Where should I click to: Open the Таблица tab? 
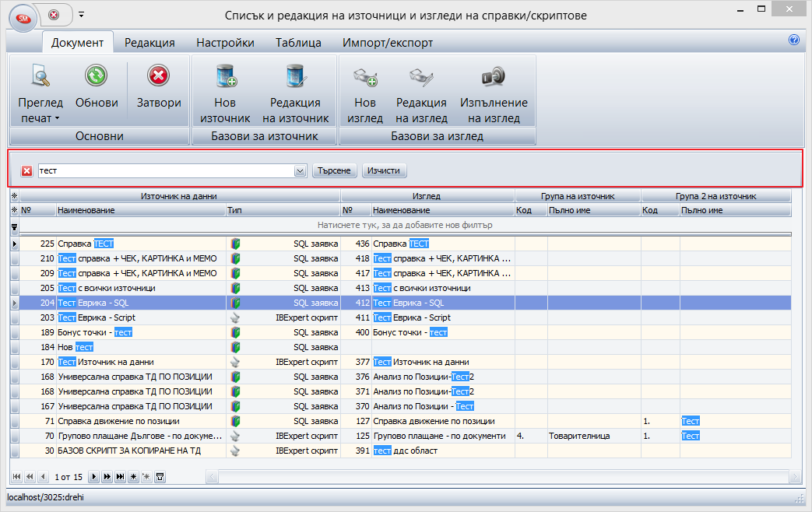tap(298, 43)
